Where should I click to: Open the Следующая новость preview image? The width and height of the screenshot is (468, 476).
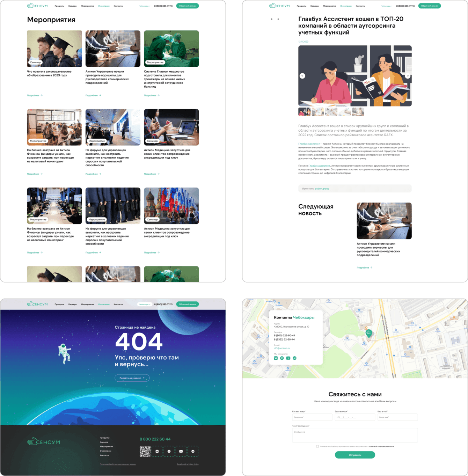pos(384,221)
